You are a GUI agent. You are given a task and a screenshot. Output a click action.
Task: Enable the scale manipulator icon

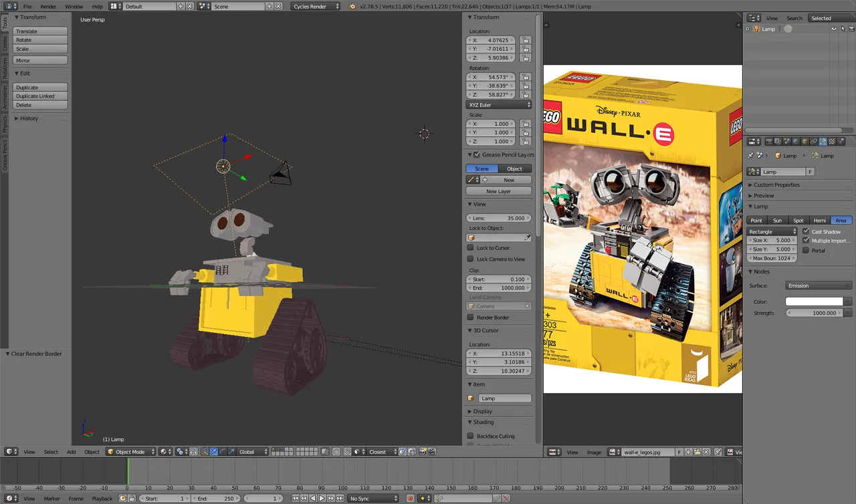(x=231, y=452)
